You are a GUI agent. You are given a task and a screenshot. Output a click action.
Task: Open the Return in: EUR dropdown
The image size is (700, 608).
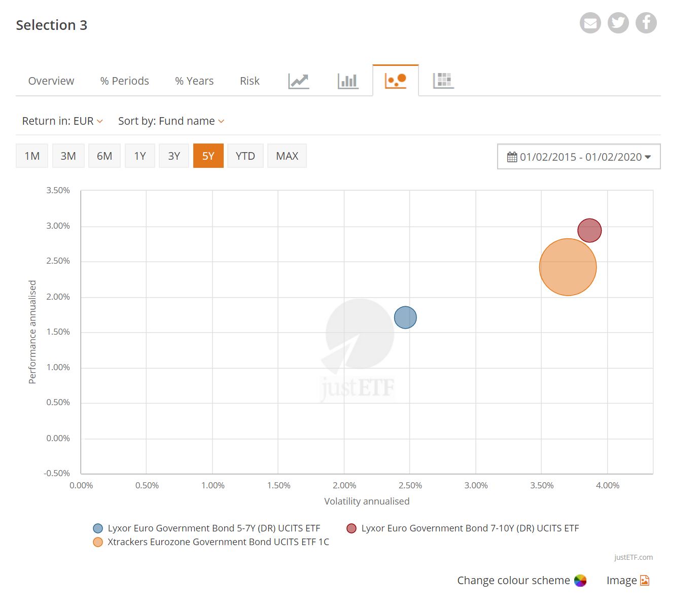(62, 121)
